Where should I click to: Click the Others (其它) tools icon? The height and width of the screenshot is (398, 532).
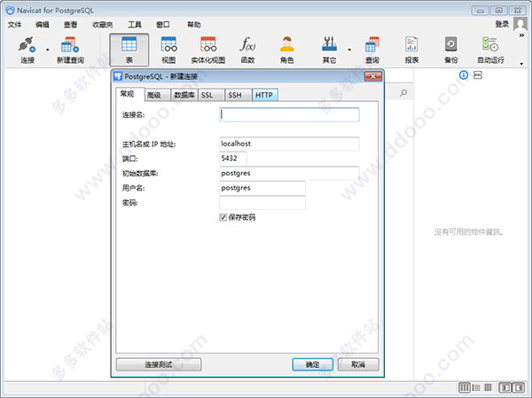click(x=329, y=44)
